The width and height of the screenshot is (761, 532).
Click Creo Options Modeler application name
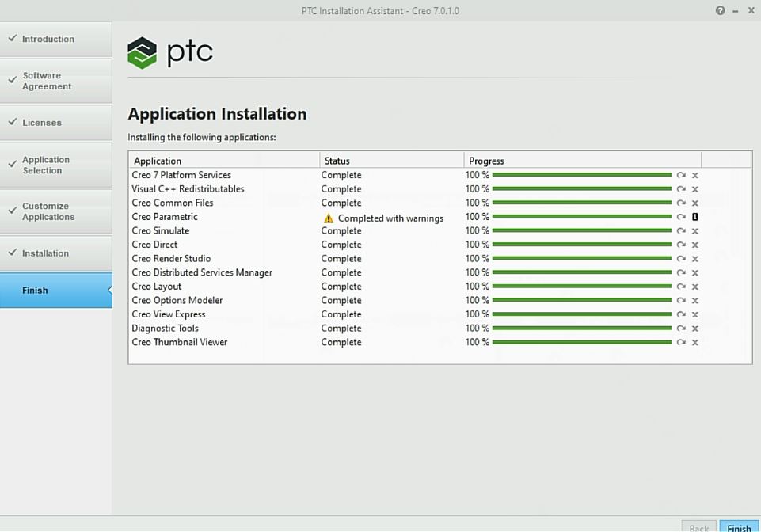pyautogui.click(x=177, y=301)
